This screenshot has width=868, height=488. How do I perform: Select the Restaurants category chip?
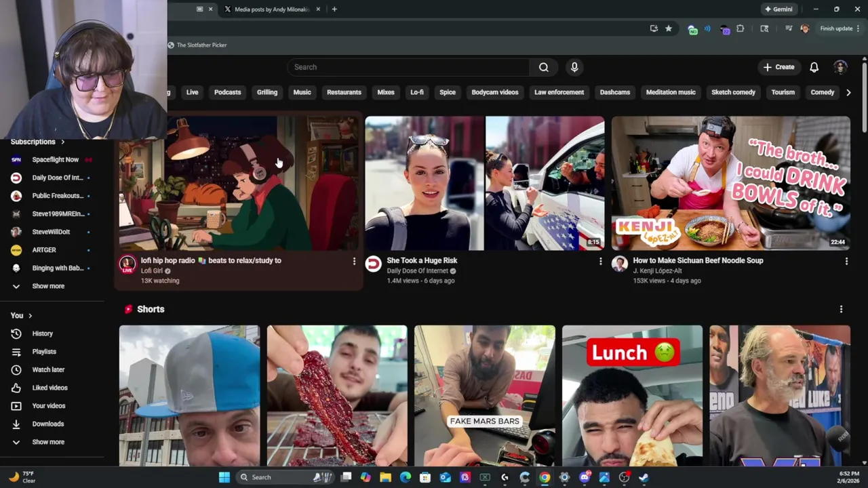pos(344,92)
